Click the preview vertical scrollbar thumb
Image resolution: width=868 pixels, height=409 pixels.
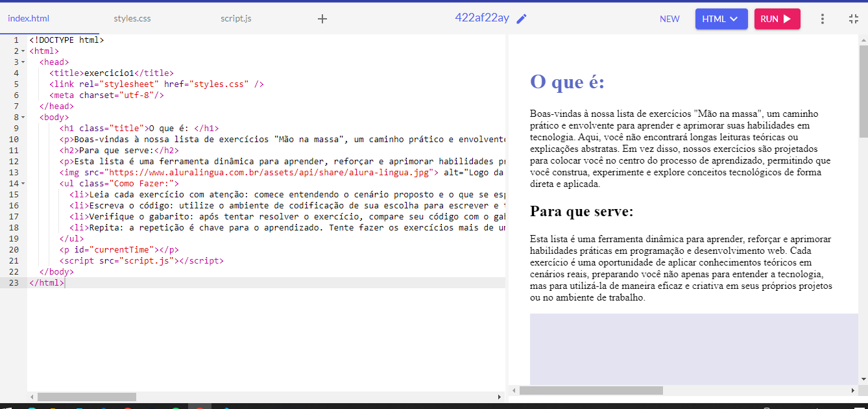coord(863,91)
